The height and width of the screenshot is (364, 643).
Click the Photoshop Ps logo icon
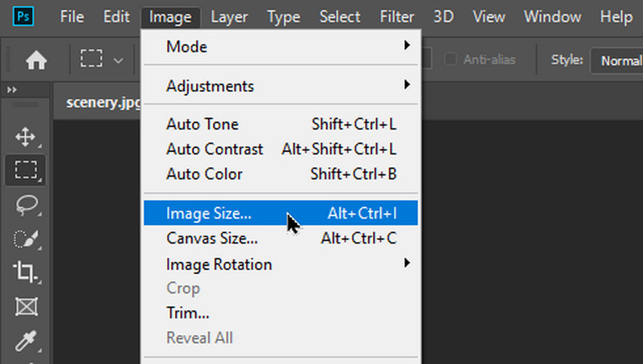[26, 16]
